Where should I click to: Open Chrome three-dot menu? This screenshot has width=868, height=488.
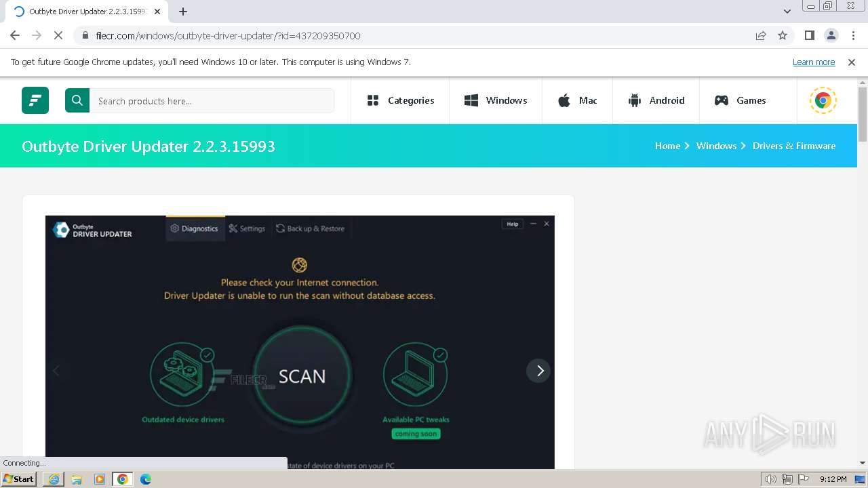tap(852, 35)
